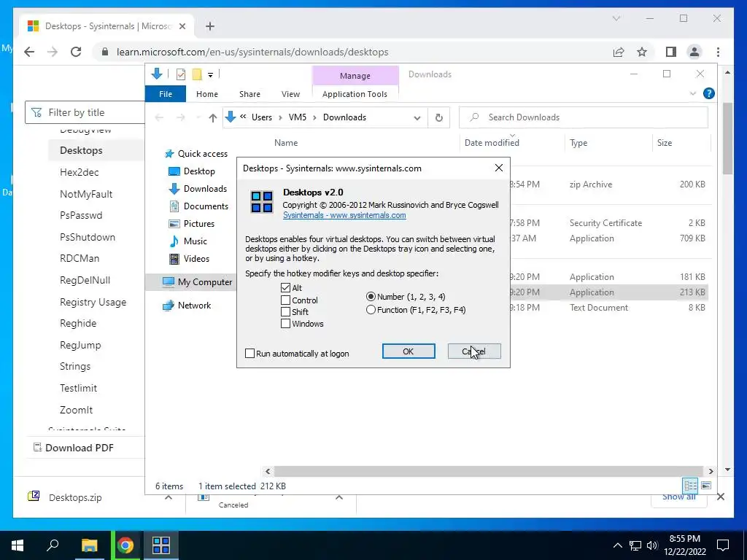
Task: Enable the Alt hotkey modifier checkbox
Action: 285,287
